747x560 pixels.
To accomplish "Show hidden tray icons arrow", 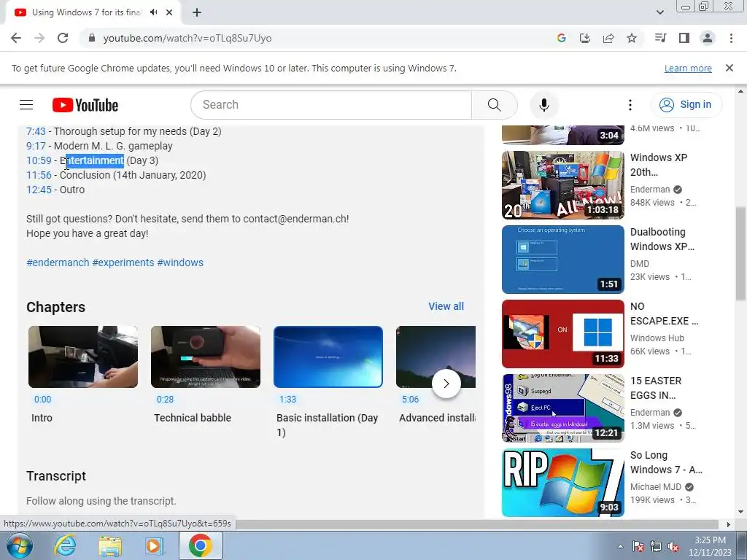I will tap(620, 546).
